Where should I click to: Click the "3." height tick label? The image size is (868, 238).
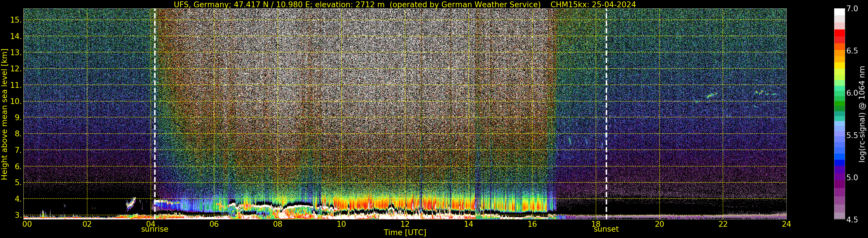coord(18,215)
